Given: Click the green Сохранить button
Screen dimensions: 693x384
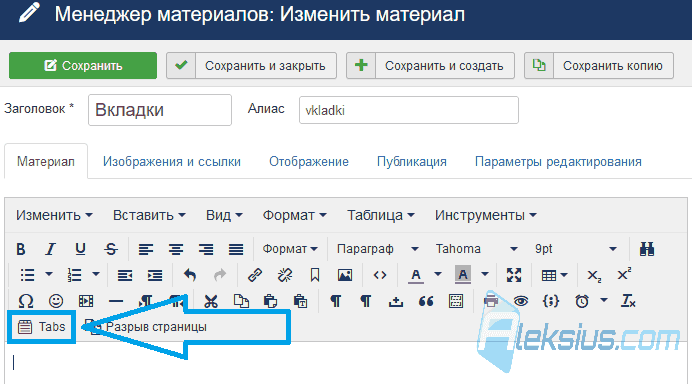Looking at the screenshot, I should (x=83, y=66).
